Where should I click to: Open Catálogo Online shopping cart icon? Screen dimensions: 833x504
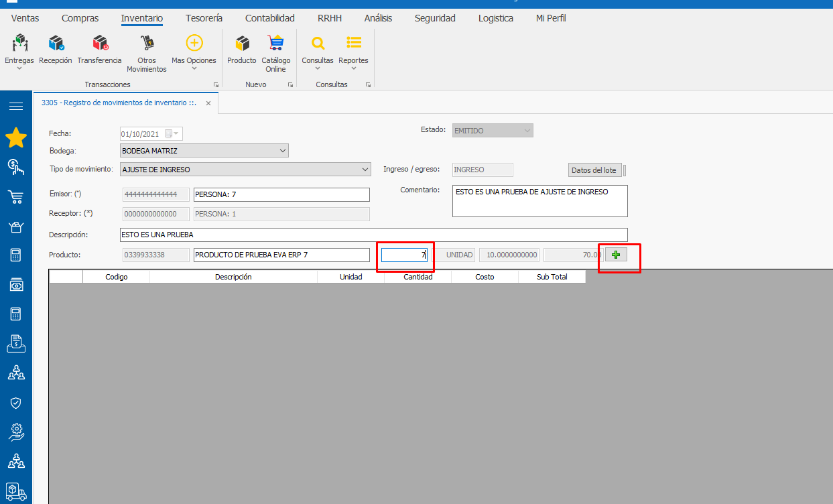(275, 44)
